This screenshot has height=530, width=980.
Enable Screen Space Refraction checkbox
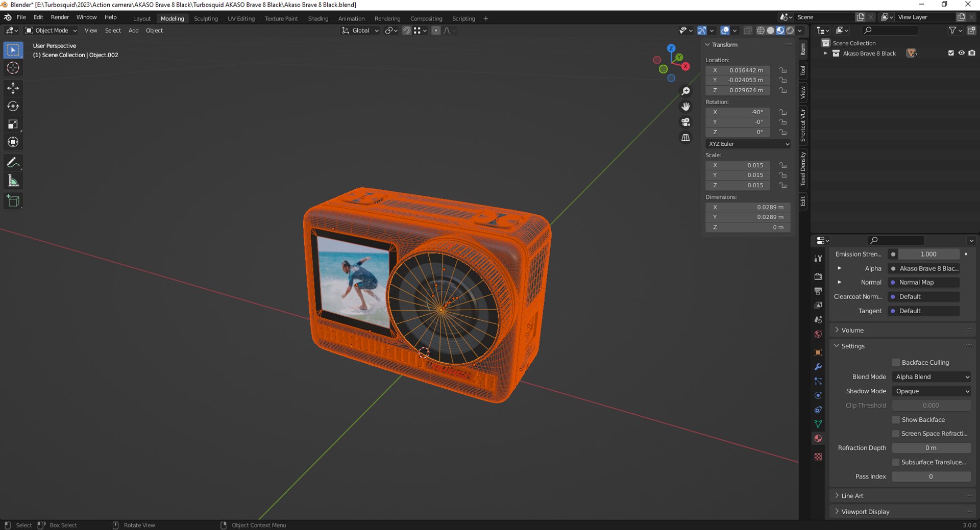click(896, 434)
